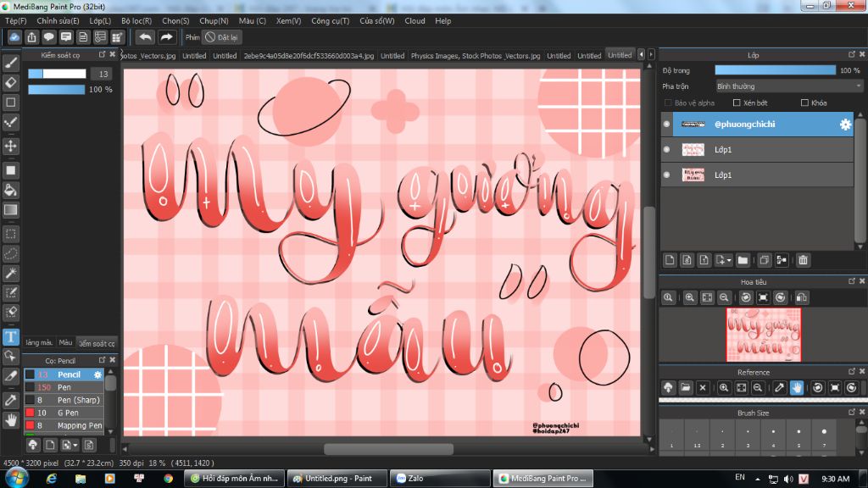
Task: Delete layer with the trash icon
Action: [803, 260]
